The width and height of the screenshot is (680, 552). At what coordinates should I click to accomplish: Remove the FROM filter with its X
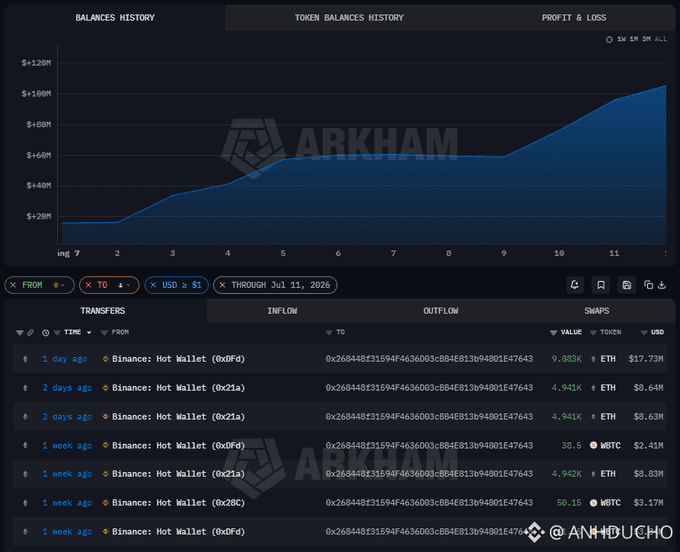[x=13, y=285]
